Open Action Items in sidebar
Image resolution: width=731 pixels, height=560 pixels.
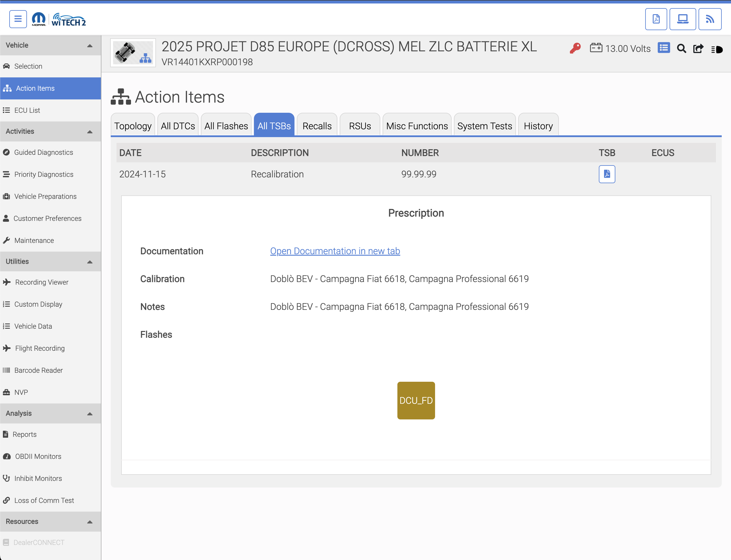tap(50, 88)
